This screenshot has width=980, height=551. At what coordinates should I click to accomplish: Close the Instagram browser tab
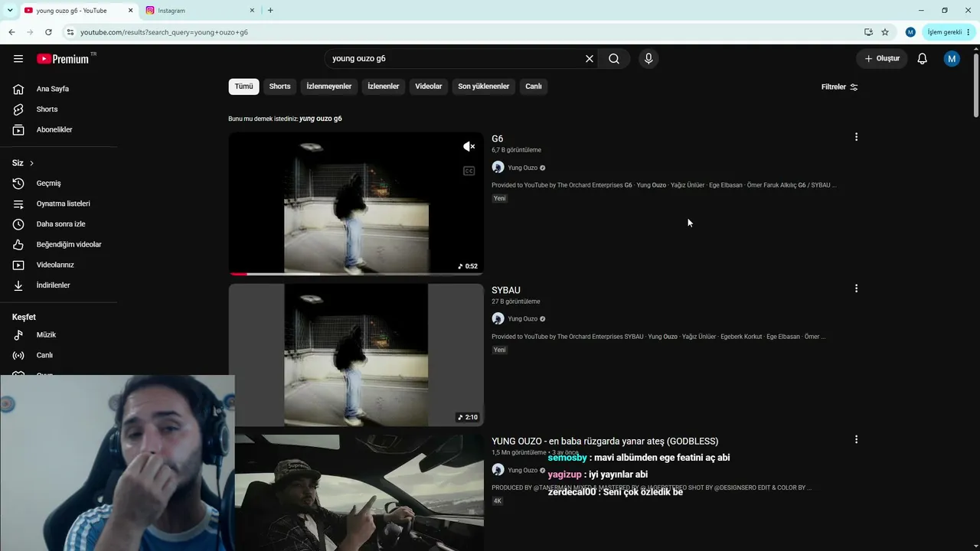[x=252, y=11]
